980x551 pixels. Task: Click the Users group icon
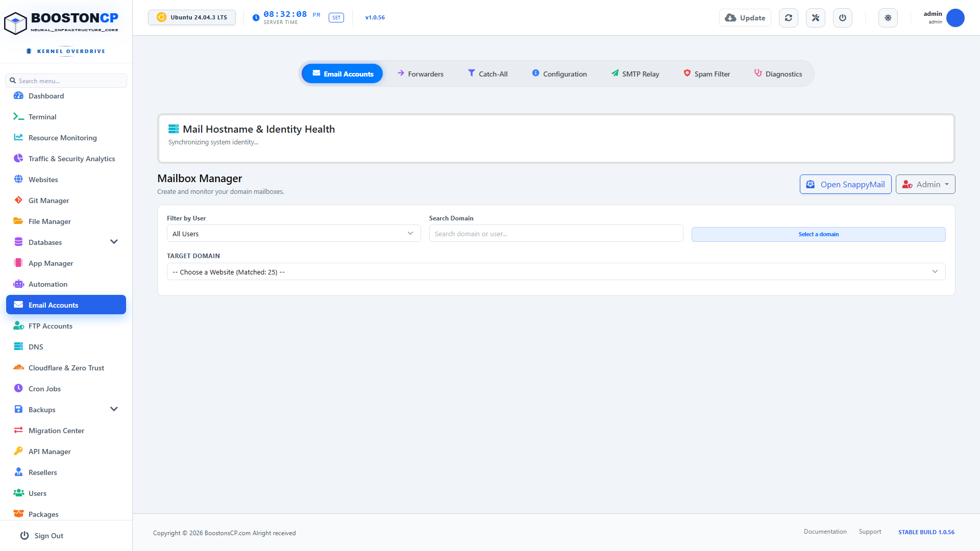(x=18, y=493)
